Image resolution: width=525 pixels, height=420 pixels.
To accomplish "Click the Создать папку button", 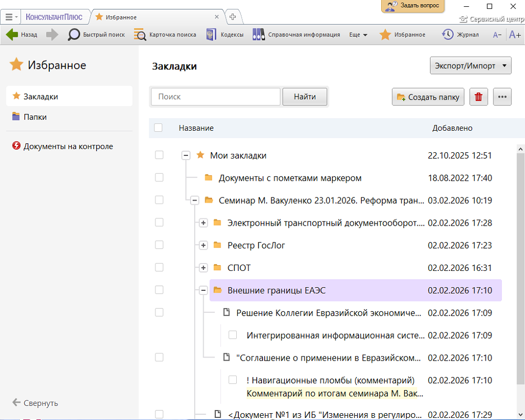I will (428, 97).
